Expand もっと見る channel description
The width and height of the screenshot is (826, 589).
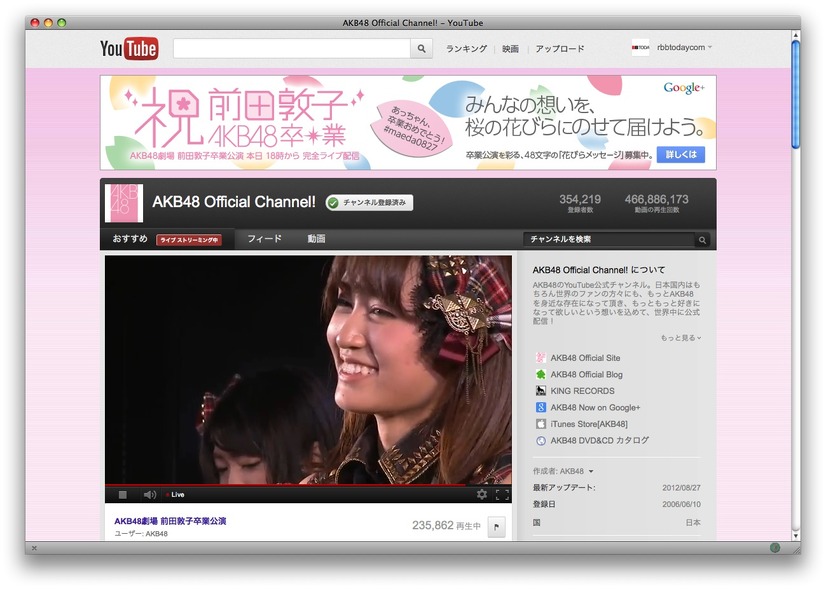tap(681, 338)
